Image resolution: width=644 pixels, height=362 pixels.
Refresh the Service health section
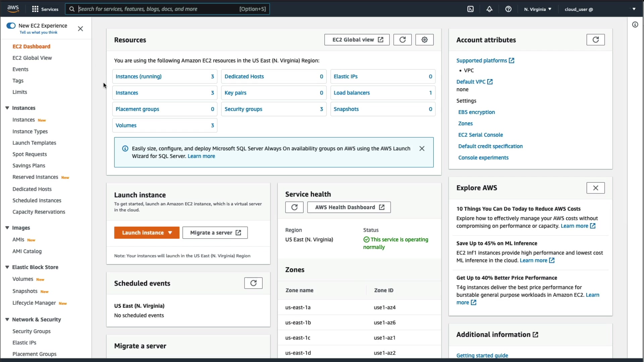tap(294, 207)
